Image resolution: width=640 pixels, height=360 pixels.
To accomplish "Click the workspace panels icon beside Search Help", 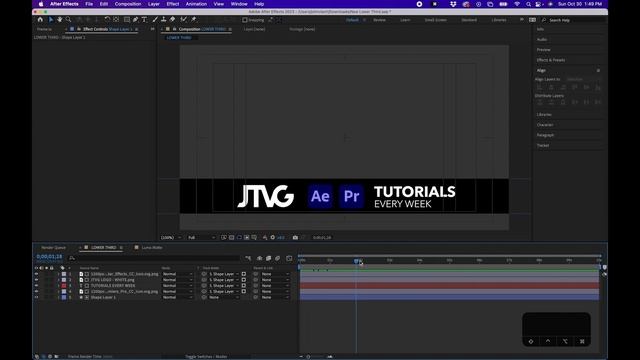I will pyautogui.click(x=532, y=20).
